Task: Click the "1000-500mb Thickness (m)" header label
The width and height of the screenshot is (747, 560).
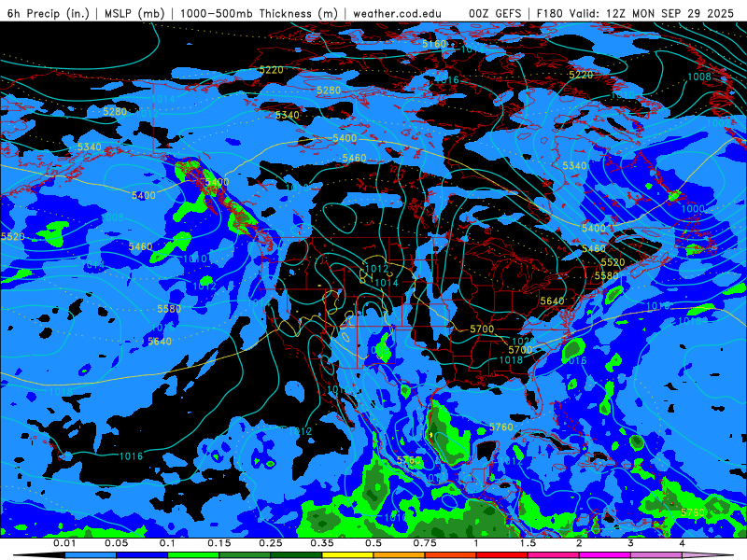Action: (x=259, y=13)
